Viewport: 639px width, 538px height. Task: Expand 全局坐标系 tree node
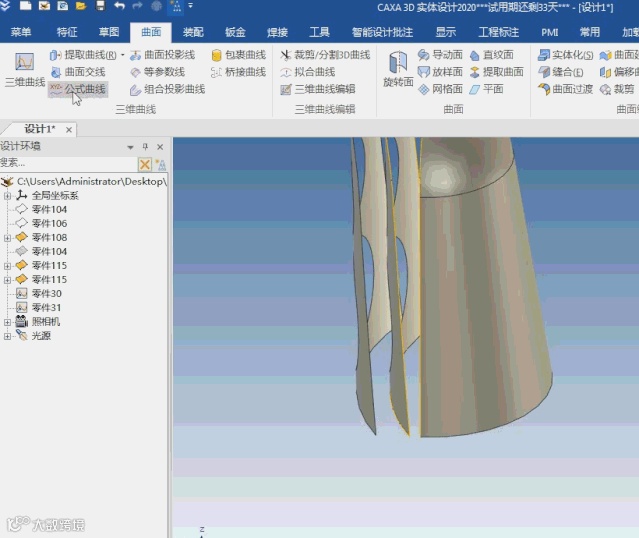(7, 196)
